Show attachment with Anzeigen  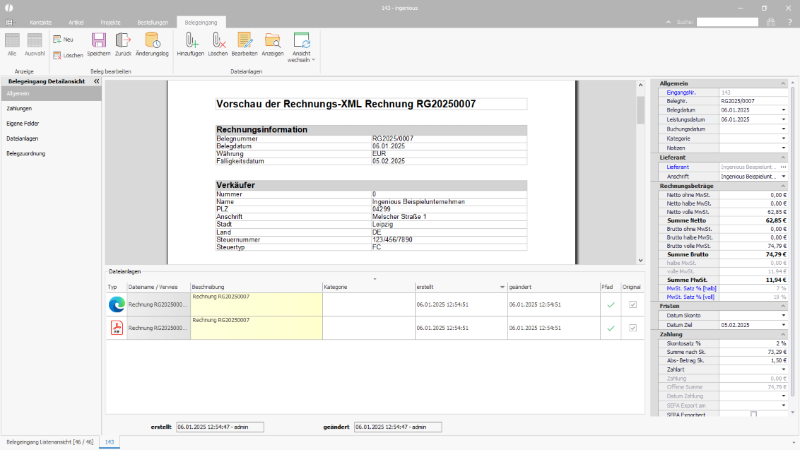click(272, 44)
